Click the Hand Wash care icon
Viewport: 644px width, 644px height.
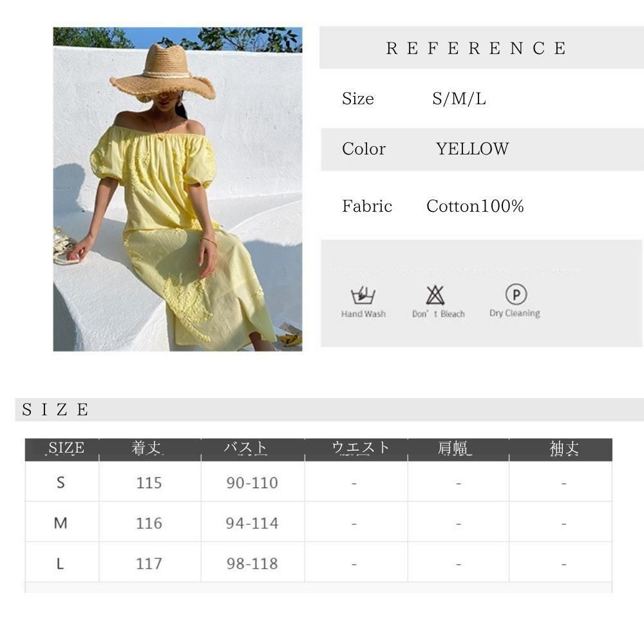(363, 295)
